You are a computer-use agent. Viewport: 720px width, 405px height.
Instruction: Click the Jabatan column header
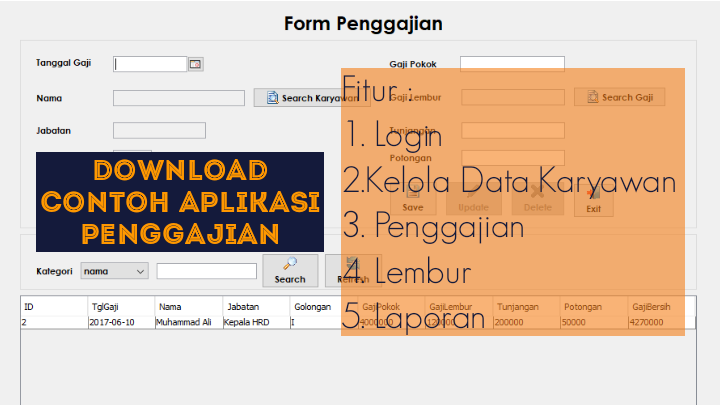[256, 307]
